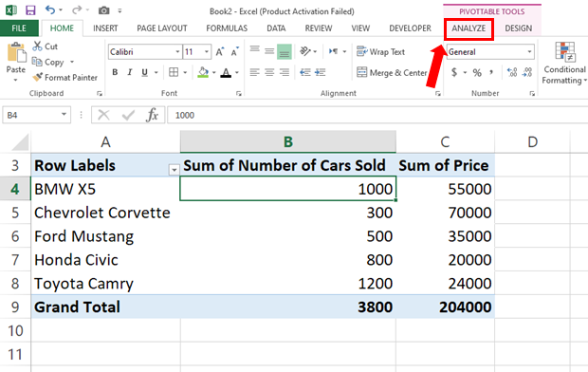Screen dimensions: 588x372
Task: Click the Undo arrow icon
Action: click(50, 9)
